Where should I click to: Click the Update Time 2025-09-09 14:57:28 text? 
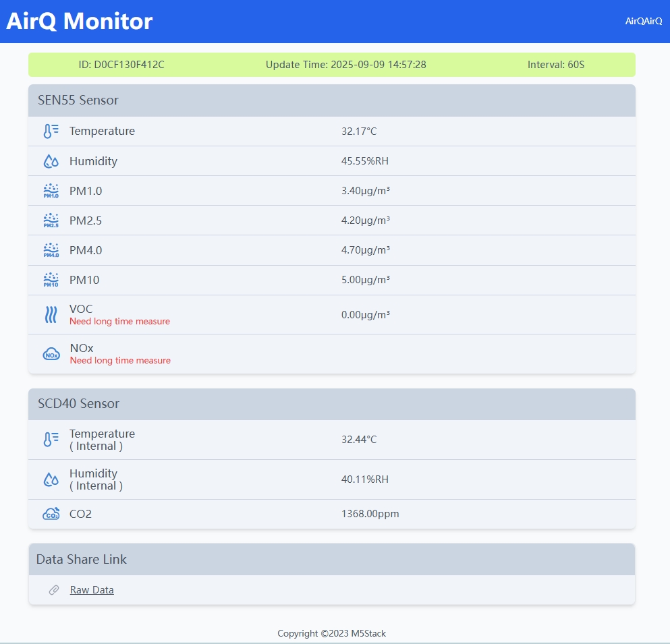tap(345, 65)
